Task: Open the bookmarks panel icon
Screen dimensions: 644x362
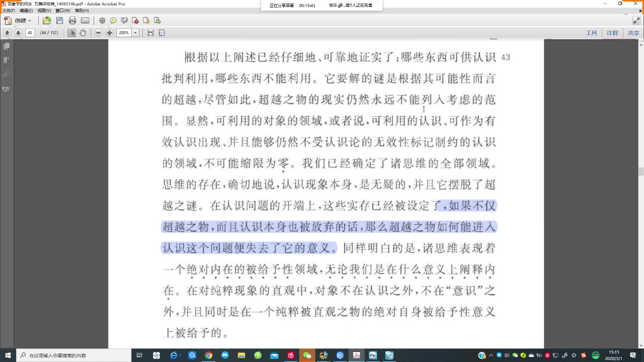Action: click(x=7, y=60)
